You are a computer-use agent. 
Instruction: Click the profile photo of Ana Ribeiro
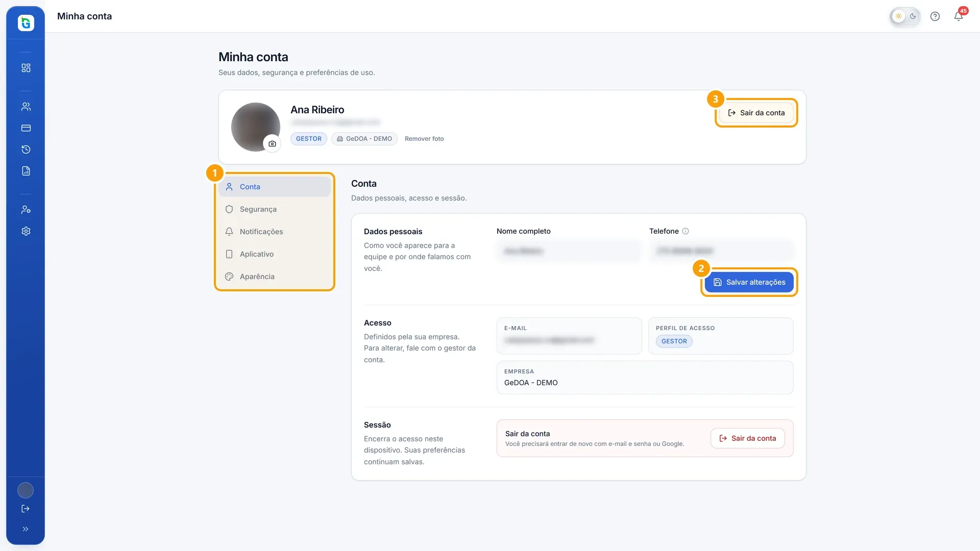255,127
